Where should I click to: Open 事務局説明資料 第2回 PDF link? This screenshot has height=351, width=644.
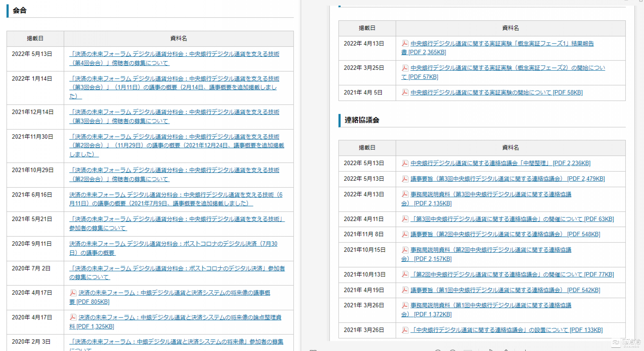491,250
